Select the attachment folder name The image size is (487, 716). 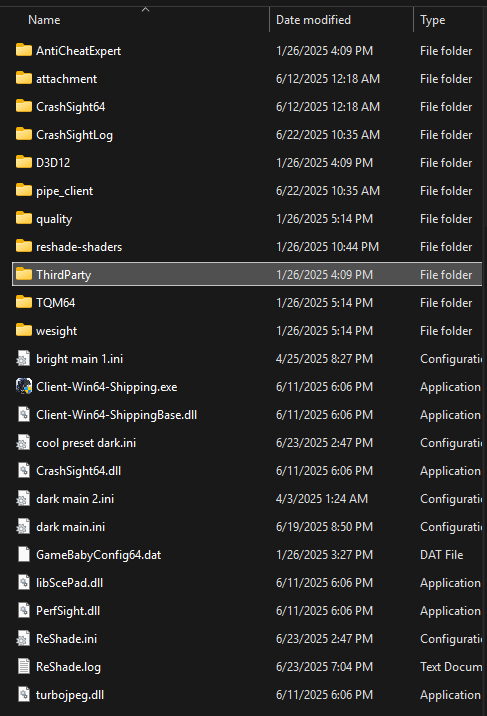[67, 79]
